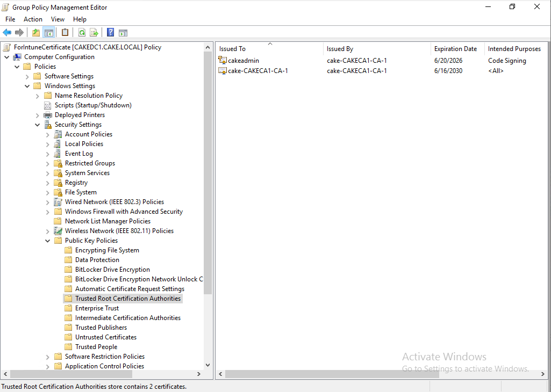Collapse the Public Key Policies node
The width and height of the screenshot is (551, 392).
(47, 241)
